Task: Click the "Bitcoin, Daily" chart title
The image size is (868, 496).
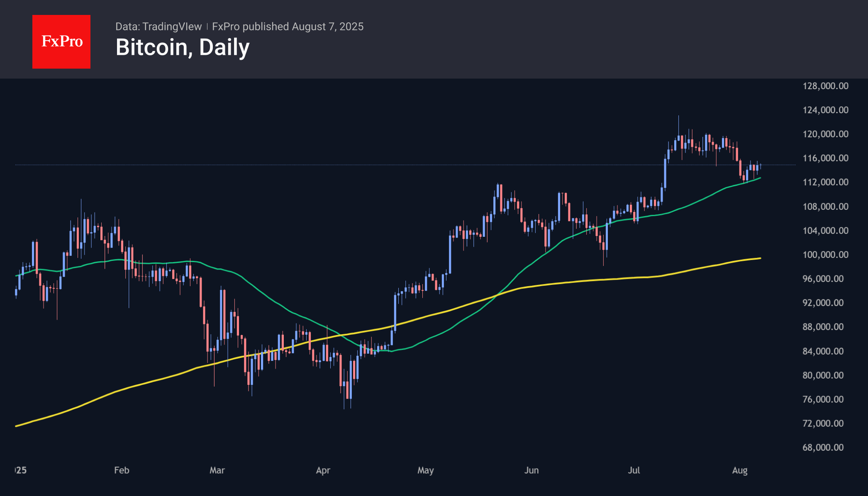Action: click(183, 47)
